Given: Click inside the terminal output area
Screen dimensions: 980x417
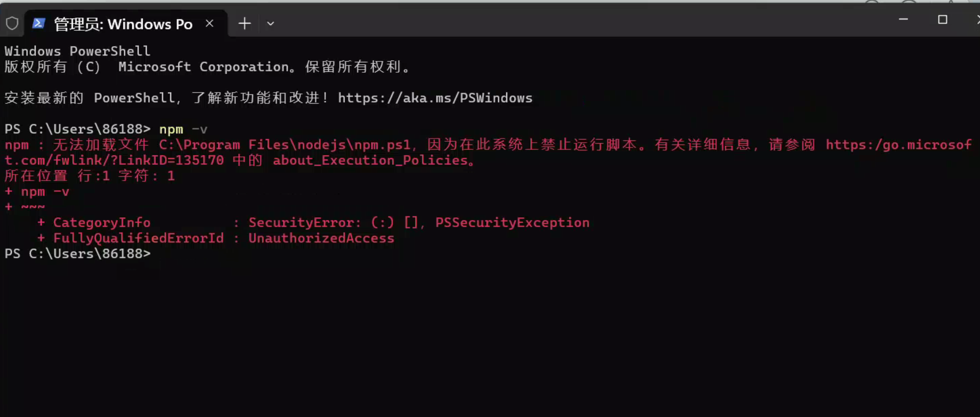Looking at the screenshot, I should (x=452, y=316).
